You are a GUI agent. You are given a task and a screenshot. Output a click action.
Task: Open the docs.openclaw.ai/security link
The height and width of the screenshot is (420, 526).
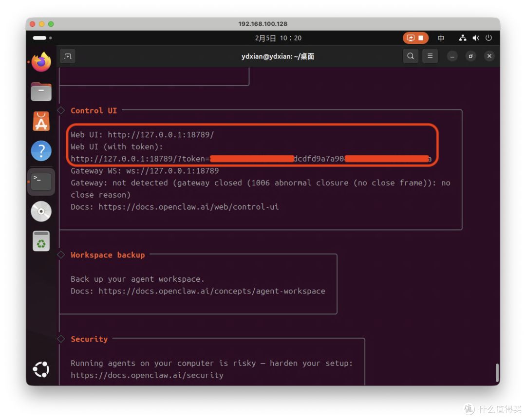147,375
